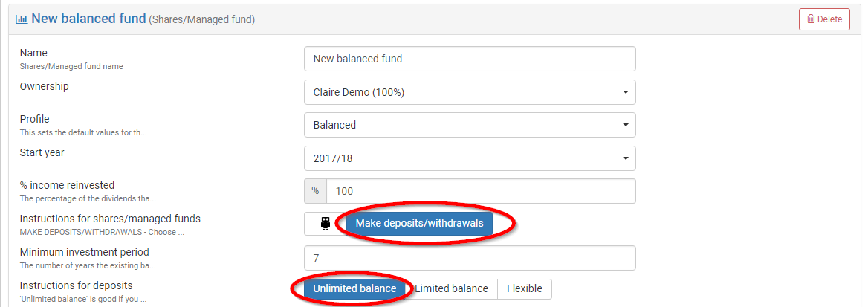Focus the % income reinvested field
Viewport: 868px width, 307px height.
click(480, 191)
